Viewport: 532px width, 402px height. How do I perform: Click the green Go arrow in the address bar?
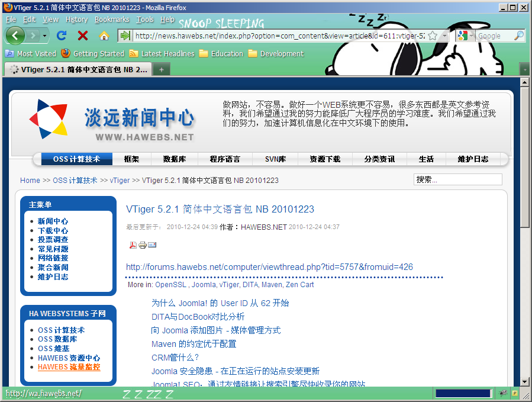(125, 36)
